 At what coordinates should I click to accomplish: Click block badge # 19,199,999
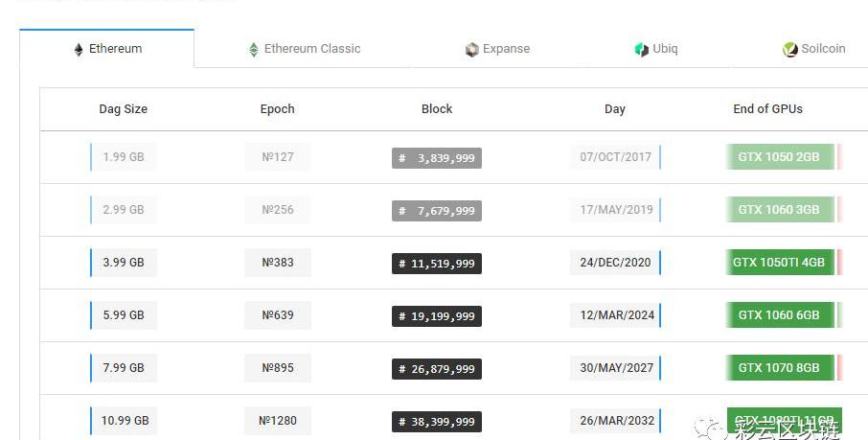[437, 316]
